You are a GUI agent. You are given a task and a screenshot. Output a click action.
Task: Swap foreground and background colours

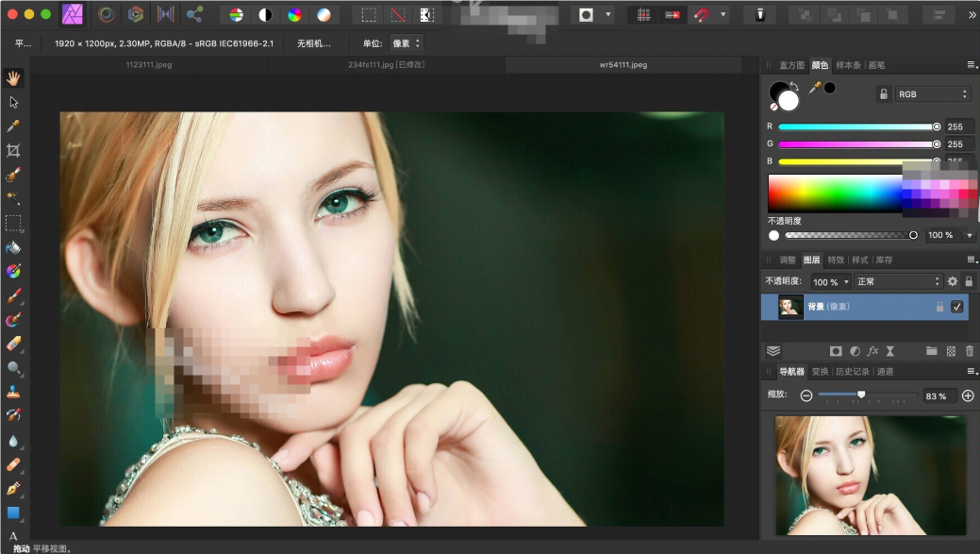tap(795, 86)
